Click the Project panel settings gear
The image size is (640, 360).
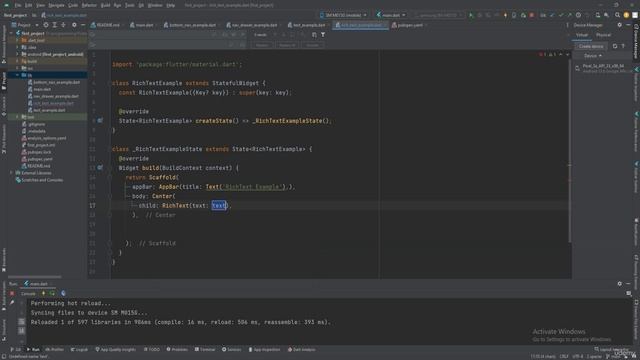74,25
